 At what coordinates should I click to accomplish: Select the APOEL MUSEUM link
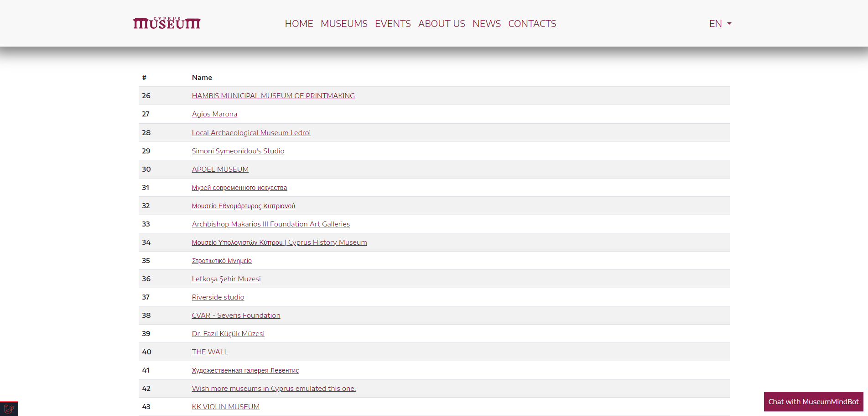pos(220,169)
